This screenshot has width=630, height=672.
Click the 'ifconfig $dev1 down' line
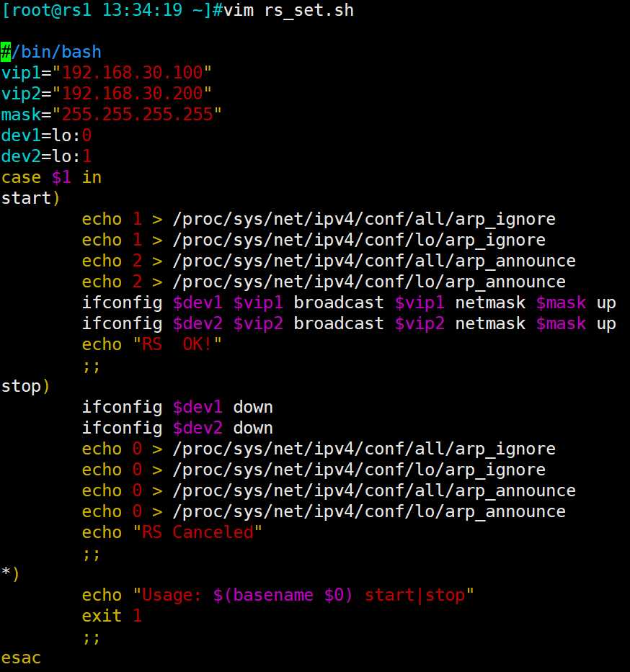pos(177,407)
